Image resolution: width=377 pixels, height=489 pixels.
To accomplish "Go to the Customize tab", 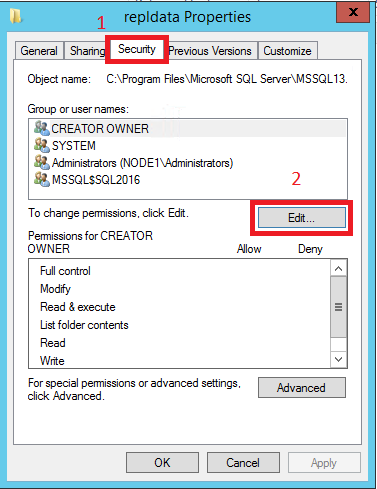I will (287, 51).
